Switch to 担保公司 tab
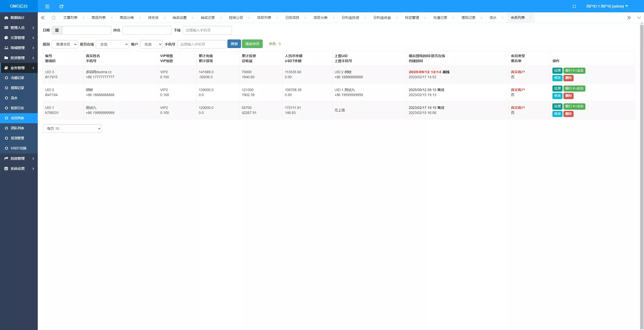This screenshot has height=330, width=644. (x=236, y=18)
